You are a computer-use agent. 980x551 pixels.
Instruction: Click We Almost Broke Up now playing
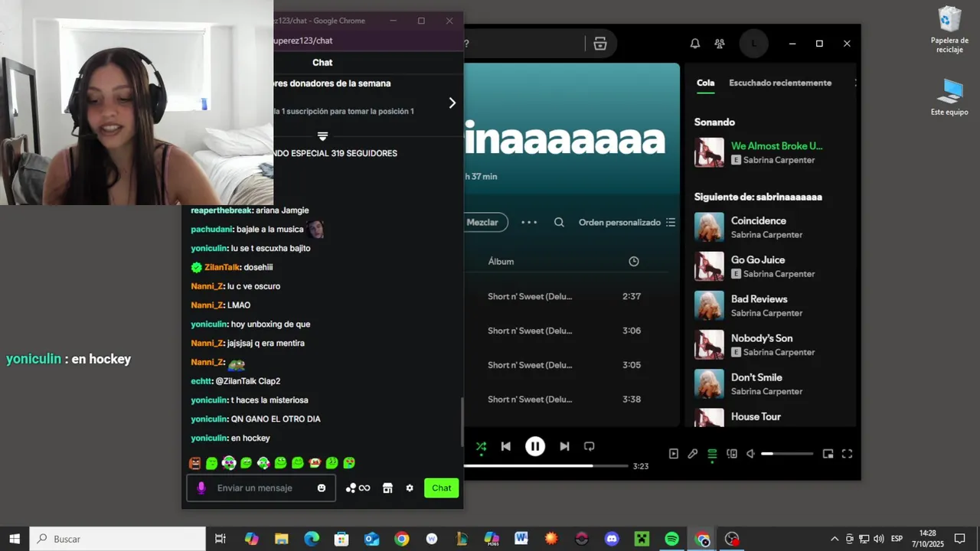click(776, 145)
